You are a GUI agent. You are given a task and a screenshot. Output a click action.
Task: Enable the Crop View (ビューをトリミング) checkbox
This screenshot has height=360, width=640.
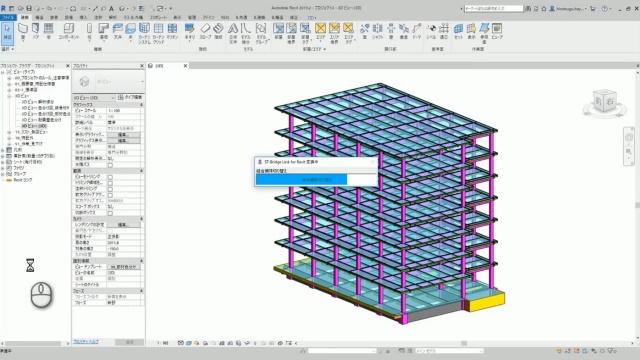(x=110, y=177)
